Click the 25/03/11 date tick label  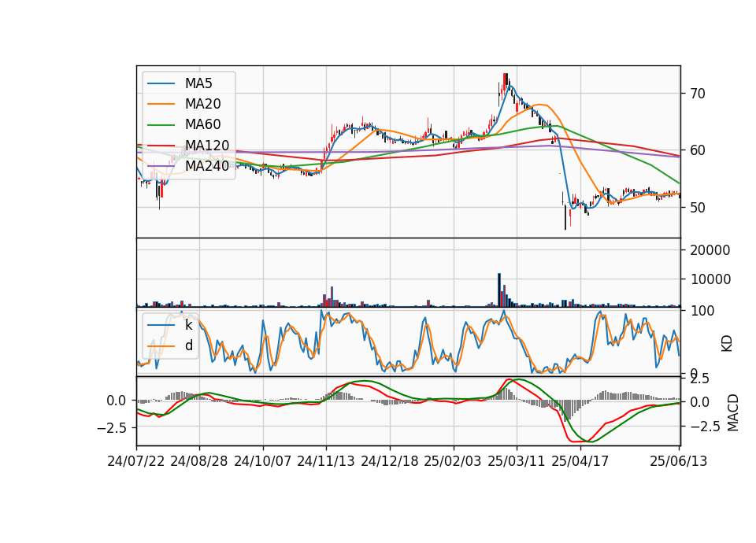point(517,461)
